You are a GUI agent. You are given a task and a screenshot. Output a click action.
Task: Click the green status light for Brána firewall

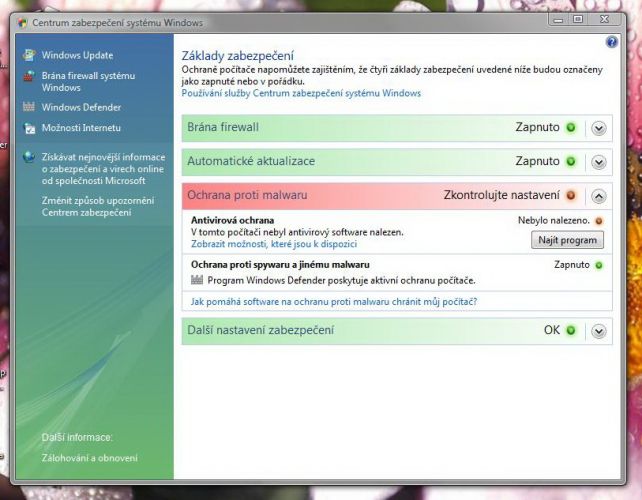570,128
